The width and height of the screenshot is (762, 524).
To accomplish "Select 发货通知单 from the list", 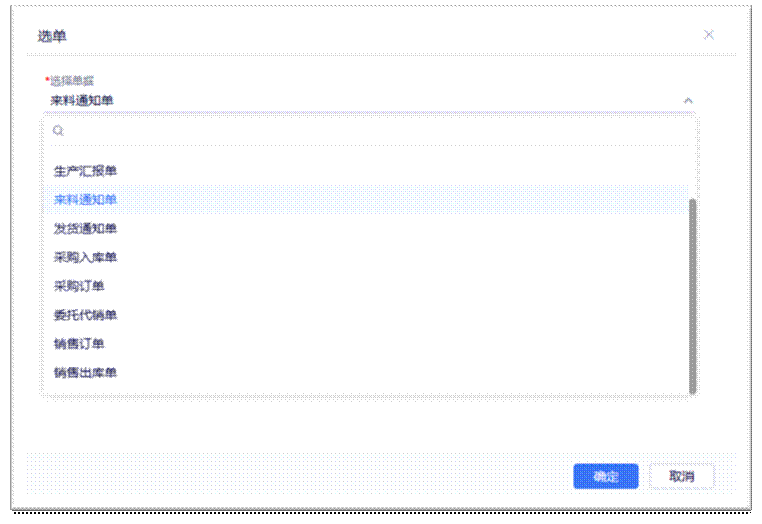I will pos(85,229).
